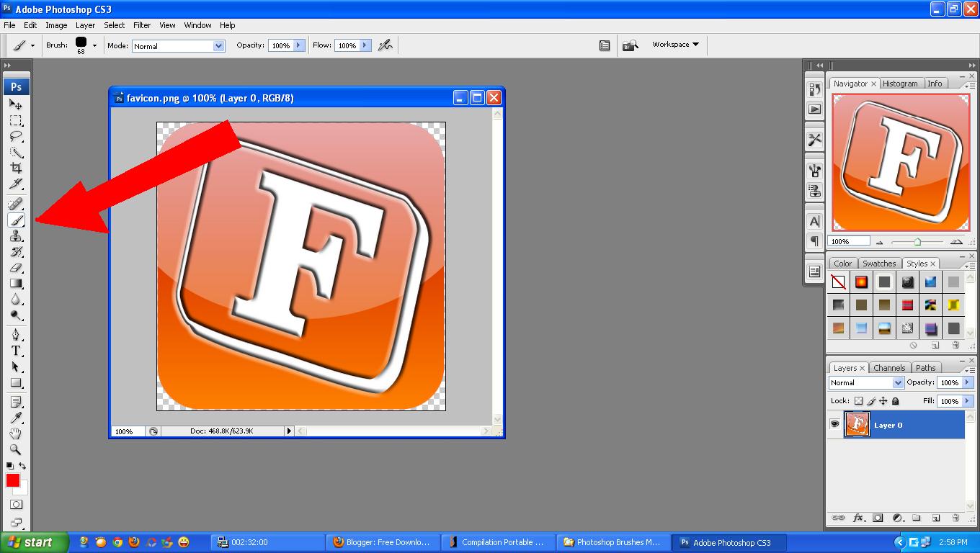Image resolution: width=980 pixels, height=553 pixels.
Task: Switch to Blogger Firefox taskbar window
Action: tap(381, 542)
